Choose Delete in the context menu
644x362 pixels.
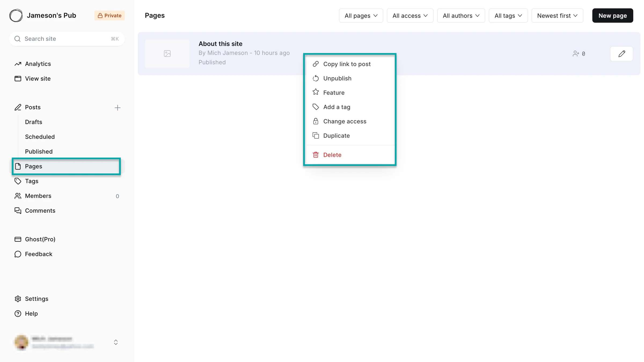pos(350,155)
